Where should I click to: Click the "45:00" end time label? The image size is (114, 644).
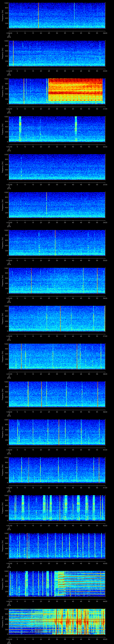click(105, 639)
